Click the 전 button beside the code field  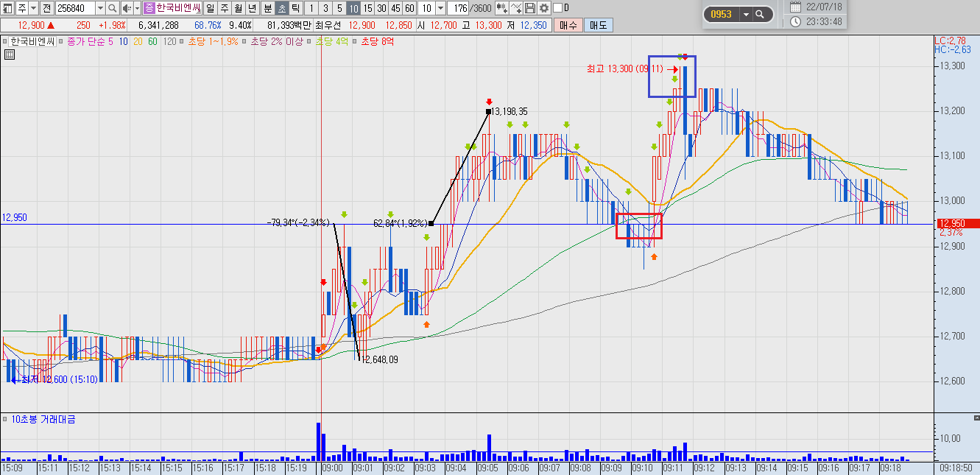pos(46,8)
